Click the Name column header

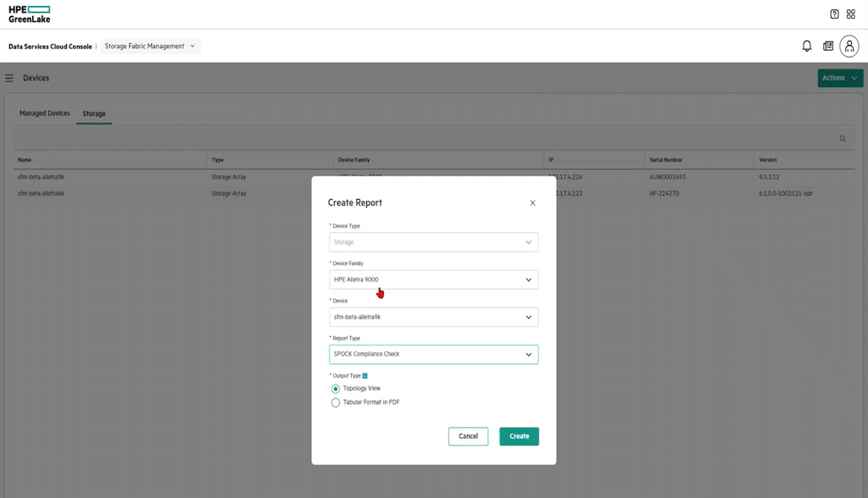tap(25, 160)
